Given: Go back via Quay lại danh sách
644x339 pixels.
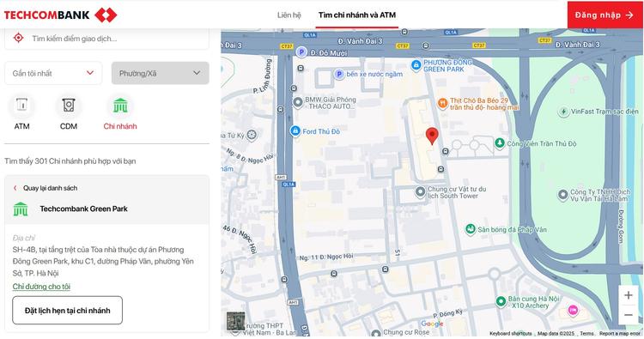Looking at the screenshot, I should point(46,188).
